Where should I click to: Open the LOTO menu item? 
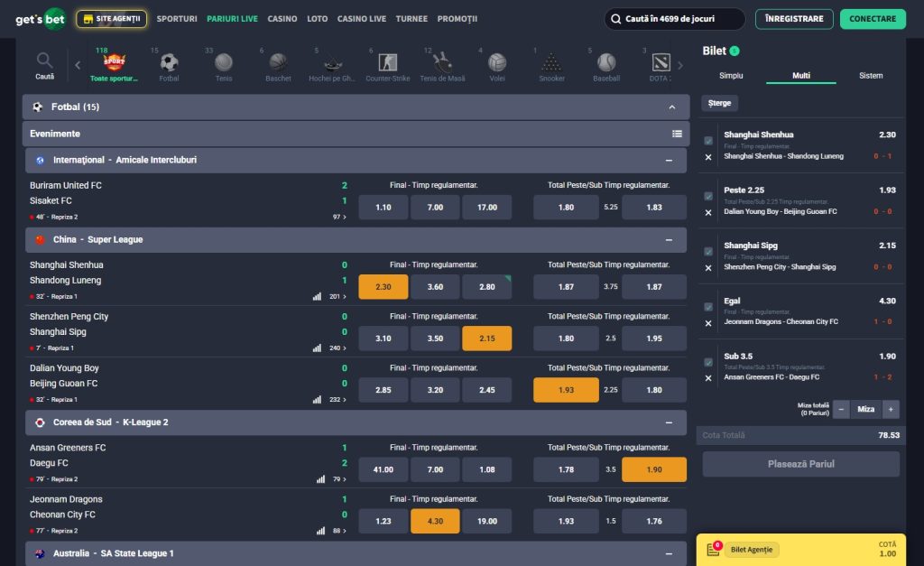coord(317,19)
